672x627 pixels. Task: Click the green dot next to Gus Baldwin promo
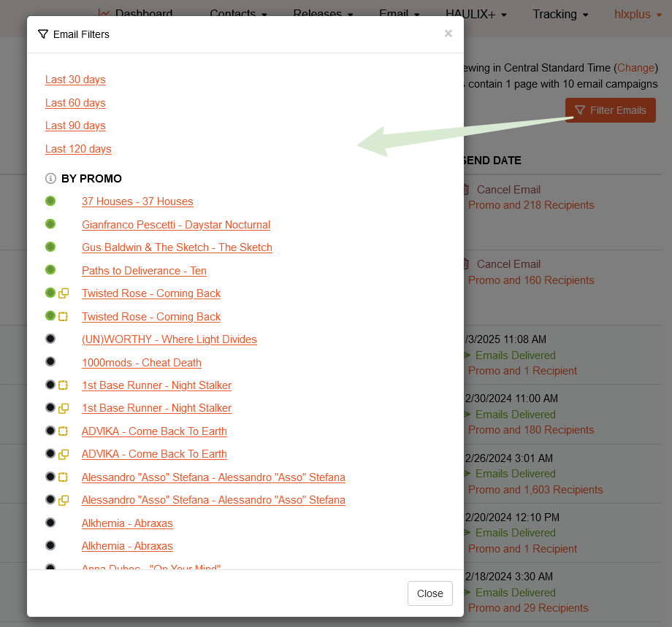click(50, 247)
